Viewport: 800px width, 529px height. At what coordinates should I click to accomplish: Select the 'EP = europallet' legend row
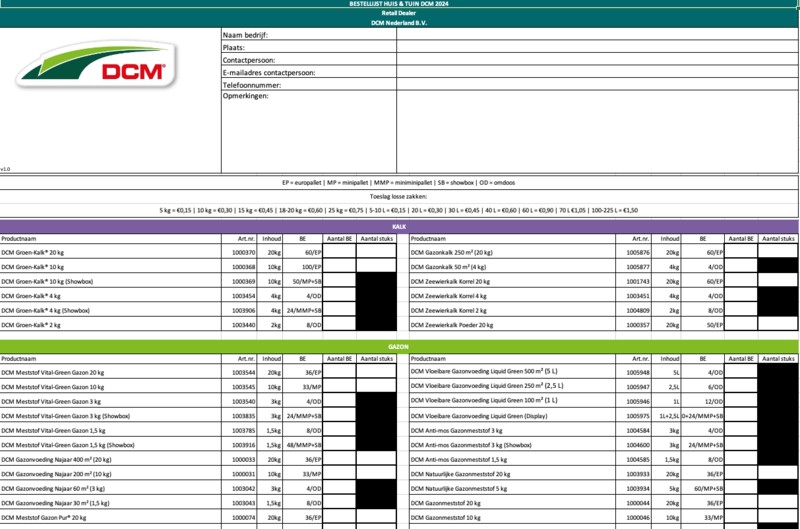[x=398, y=183]
